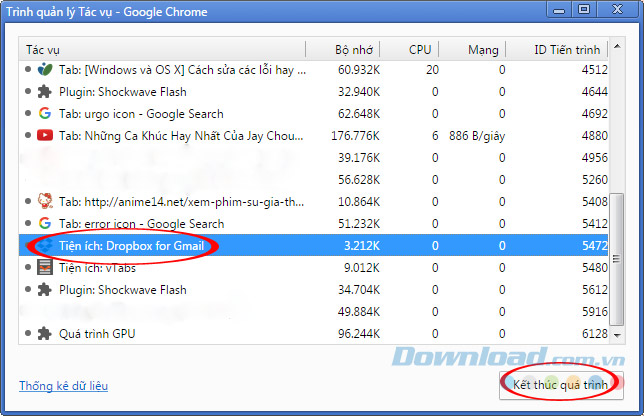Click YouTube icon of Jay Chou tab
Image resolution: width=644 pixels, height=416 pixels.
point(45,135)
